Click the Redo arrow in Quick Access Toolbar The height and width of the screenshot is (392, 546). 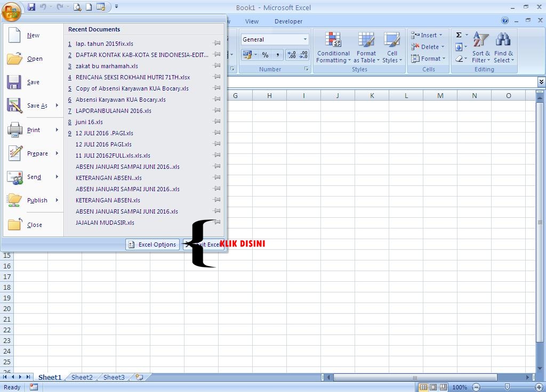pyautogui.click(x=60, y=7)
